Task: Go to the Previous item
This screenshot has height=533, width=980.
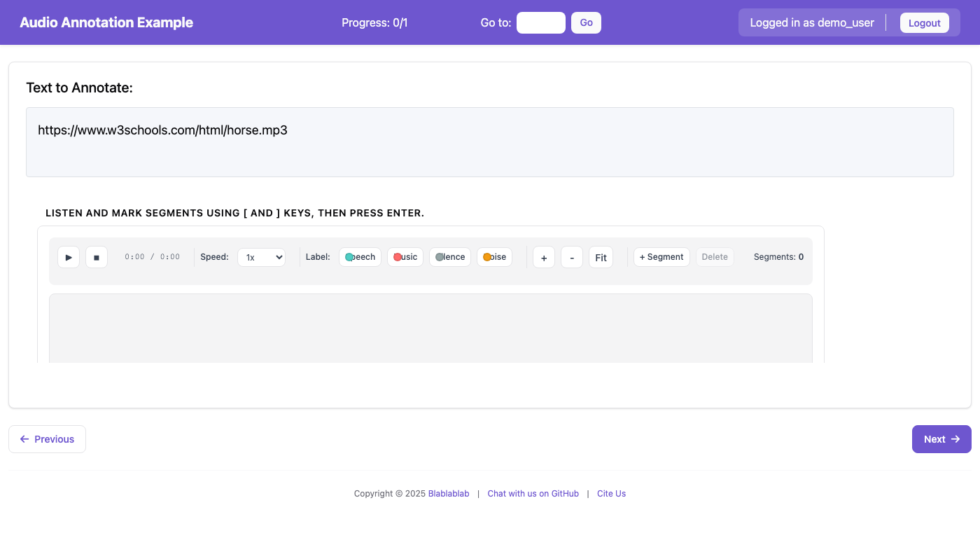Action: pyautogui.click(x=47, y=439)
